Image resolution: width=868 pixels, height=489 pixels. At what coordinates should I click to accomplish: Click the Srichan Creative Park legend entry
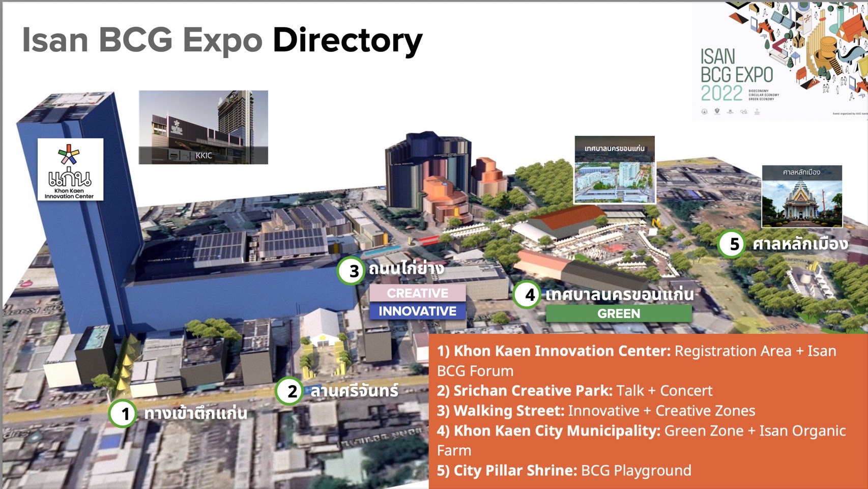574,390
